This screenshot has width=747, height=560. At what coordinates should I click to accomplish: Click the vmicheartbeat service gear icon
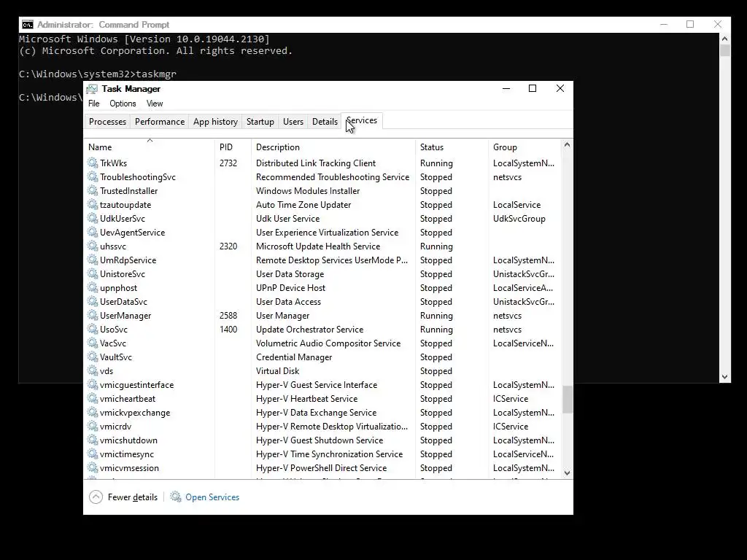pyautogui.click(x=93, y=399)
